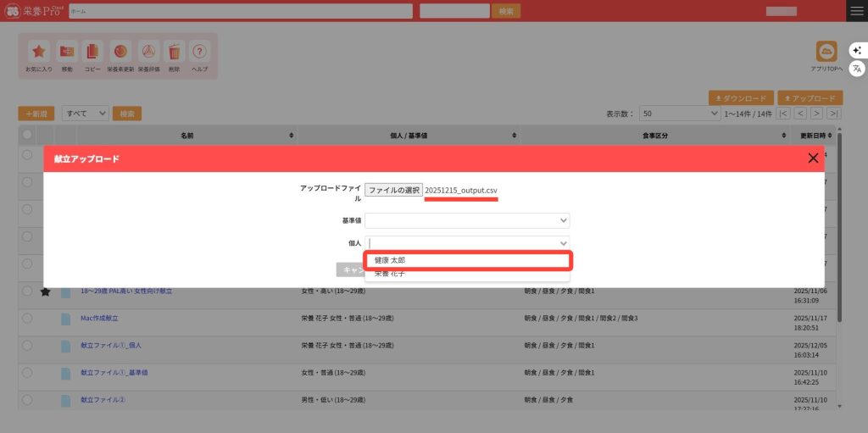Open the ヘルプ question mark icon

pyautogui.click(x=199, y=51)
